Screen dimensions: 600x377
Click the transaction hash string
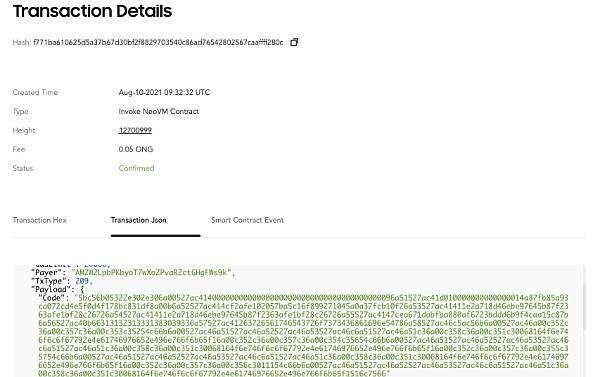158,42
